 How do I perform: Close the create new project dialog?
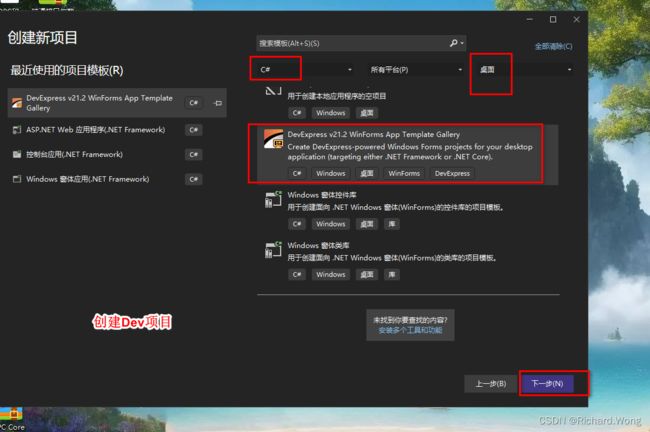(x=577, y=19)
